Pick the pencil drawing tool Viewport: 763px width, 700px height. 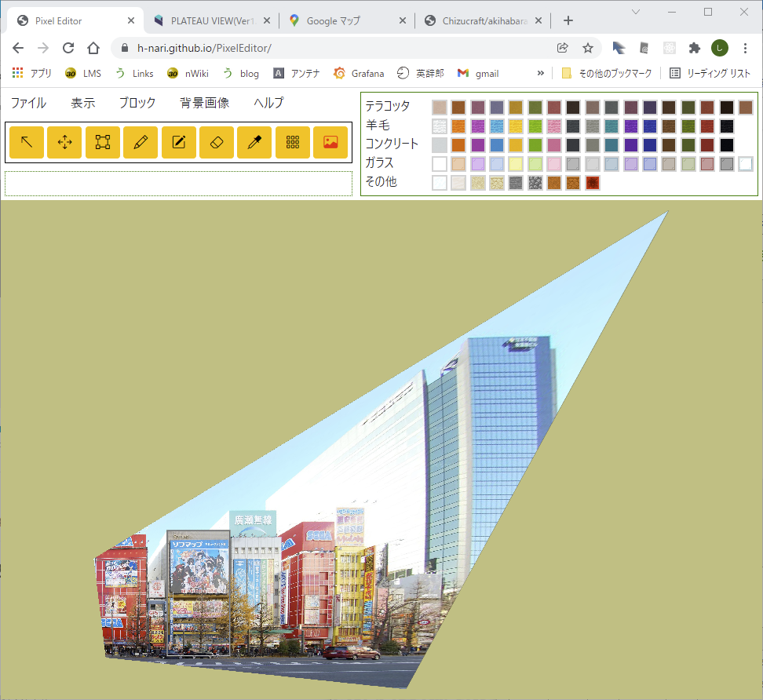(x=141, y=142)
